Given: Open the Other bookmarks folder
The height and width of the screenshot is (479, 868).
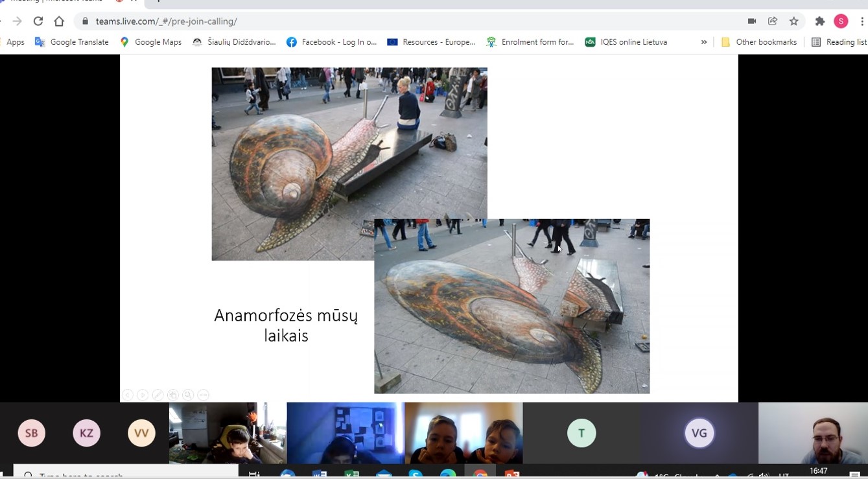Looking at the screenshot, I should coord(758,42).
